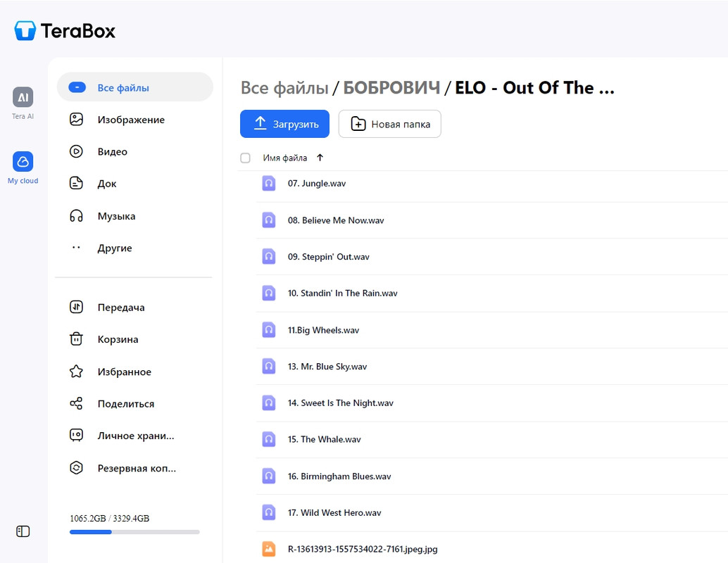Click the audio file icon for 07. Jungle.wav
728x563 pixels.
click(269, 184)
